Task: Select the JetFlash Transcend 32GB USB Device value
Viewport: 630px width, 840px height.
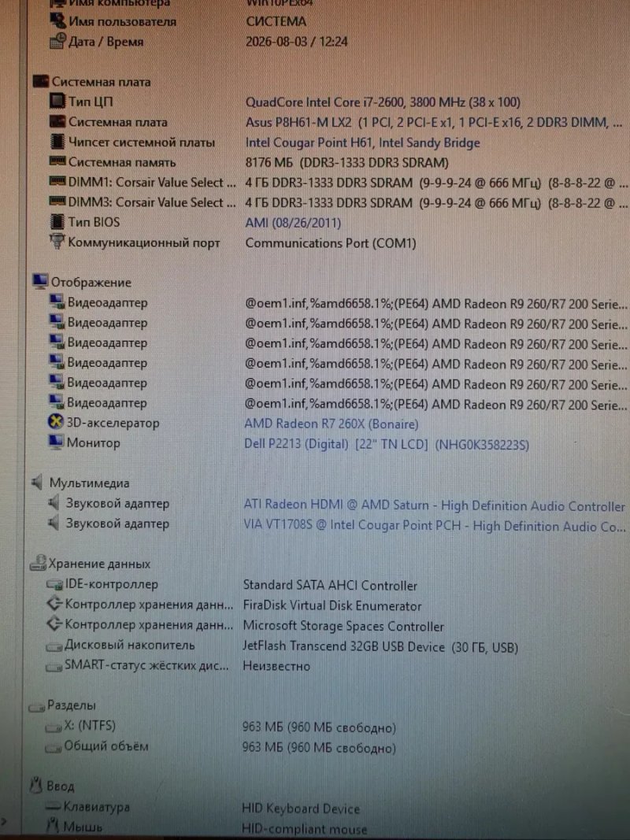Action: click(x=380, y=647)
